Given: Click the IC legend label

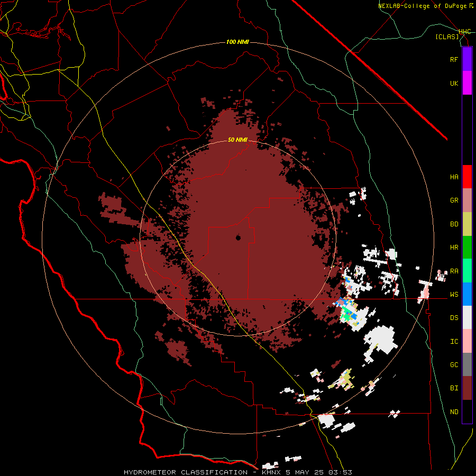Looking at the screenshot, I should pyautogui.click(x=454, y=342).
